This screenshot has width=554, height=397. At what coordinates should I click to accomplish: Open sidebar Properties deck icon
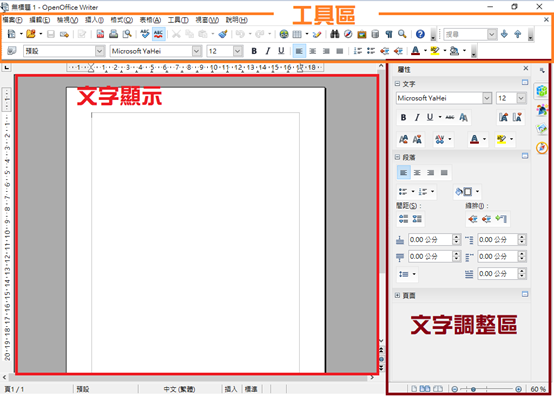click(x=542, y=90)
